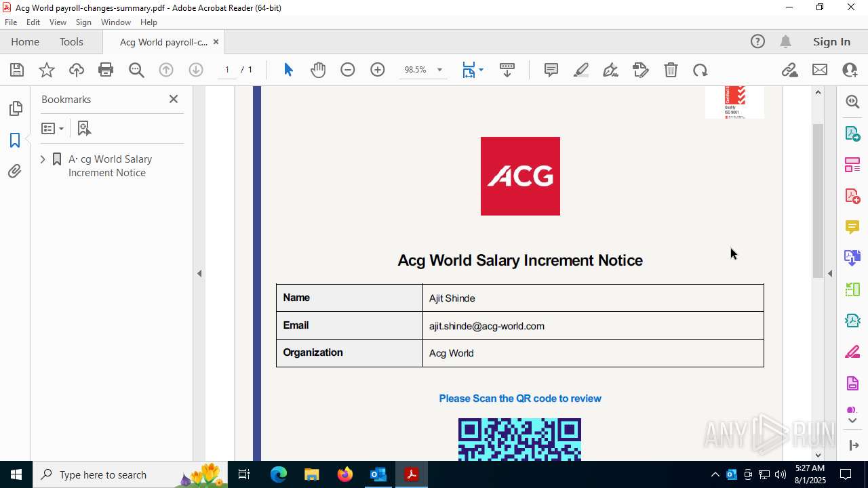Open the Window menu
Image resolution: width=868 pixels, height=488 pixels.
pyautogui.click(x=116, y=22)
